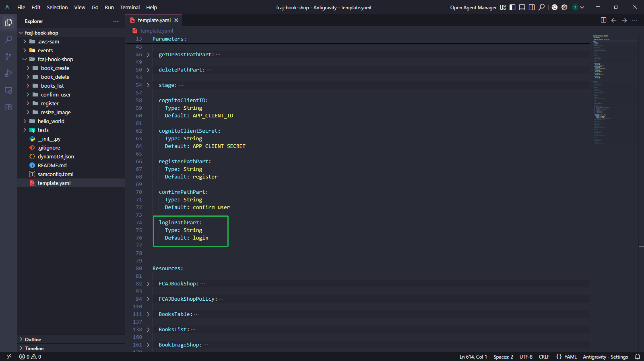
Task: Collapse the inner fcaj-book-shop folder
Action: (x=71, y=59)
